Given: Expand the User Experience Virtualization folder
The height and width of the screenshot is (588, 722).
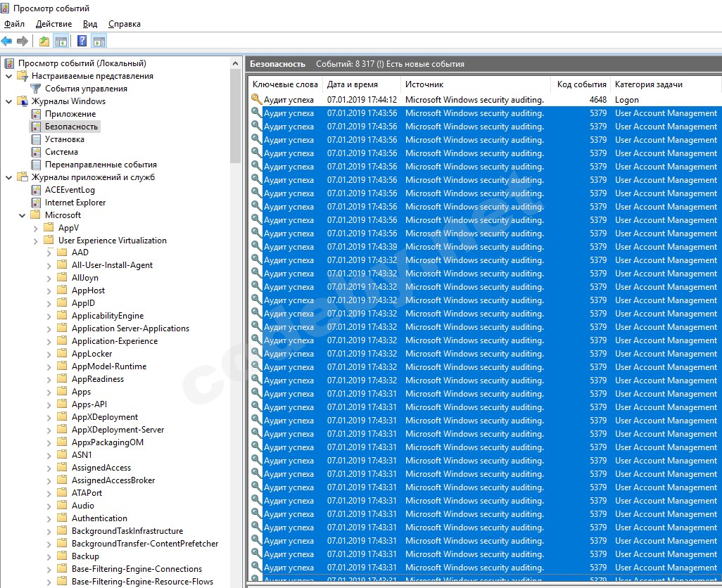Looking at the screenshot, I should 35,241.
